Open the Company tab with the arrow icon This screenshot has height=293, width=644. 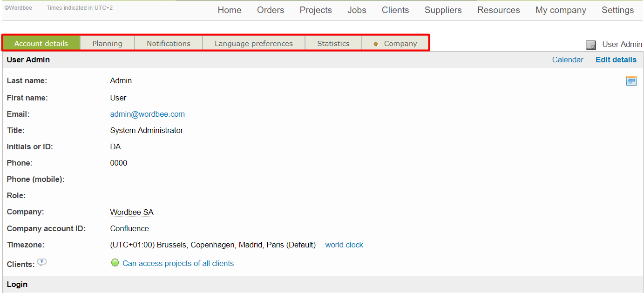click(395, 43)
